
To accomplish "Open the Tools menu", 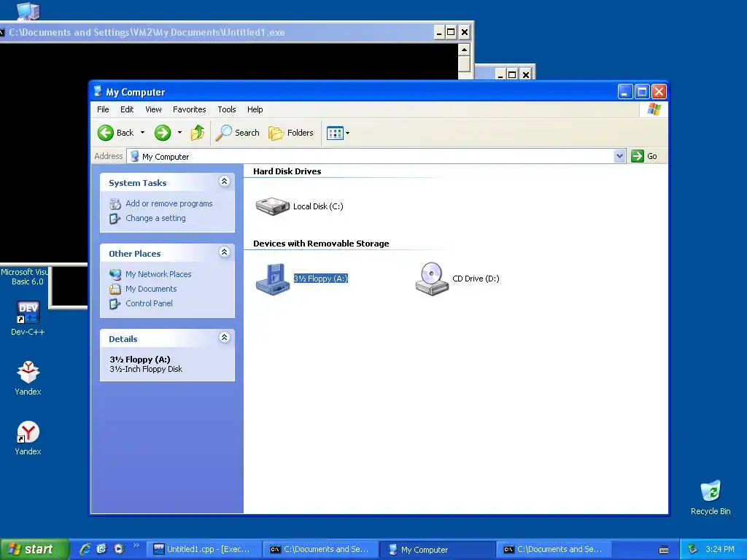I will pyautogui.click(x=227, y=109).
